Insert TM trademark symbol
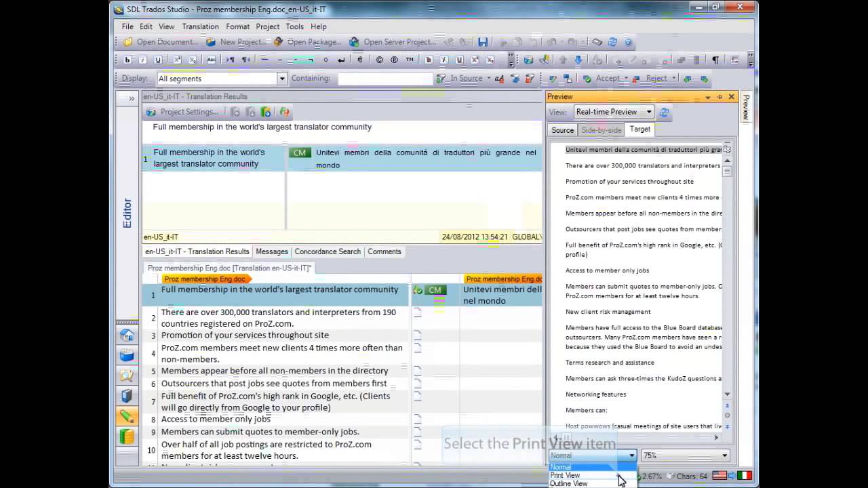Screen dimensions: 868x488 [410, 60]
